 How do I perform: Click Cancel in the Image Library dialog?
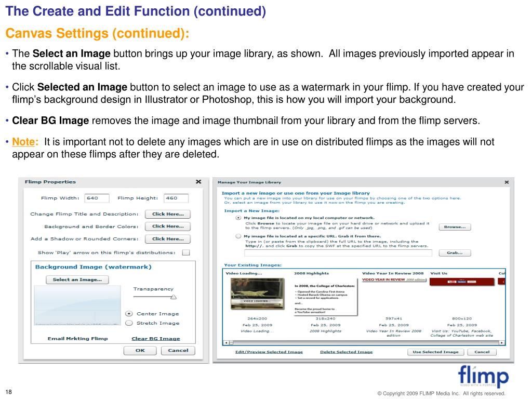(x=482, y=352)
